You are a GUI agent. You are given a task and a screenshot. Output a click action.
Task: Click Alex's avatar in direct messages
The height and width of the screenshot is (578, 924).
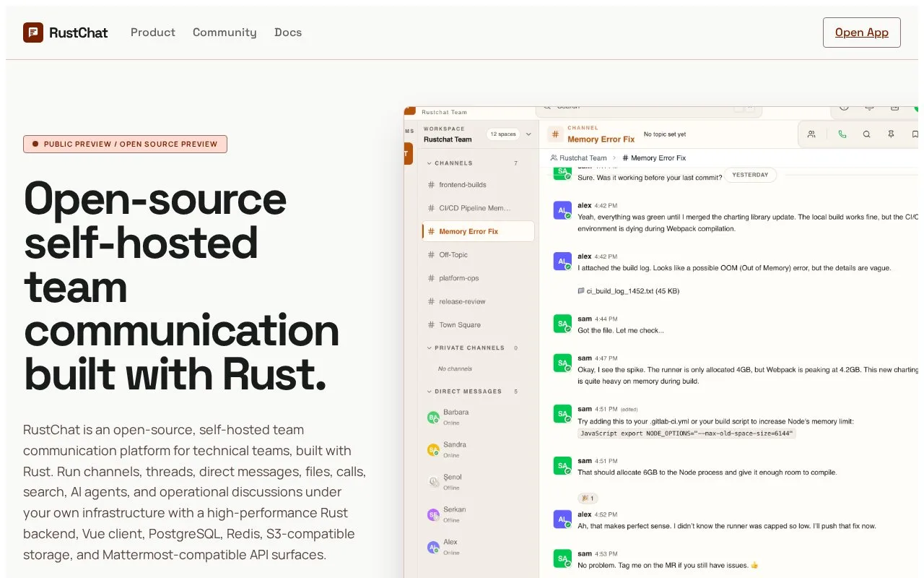click(433, 547)
